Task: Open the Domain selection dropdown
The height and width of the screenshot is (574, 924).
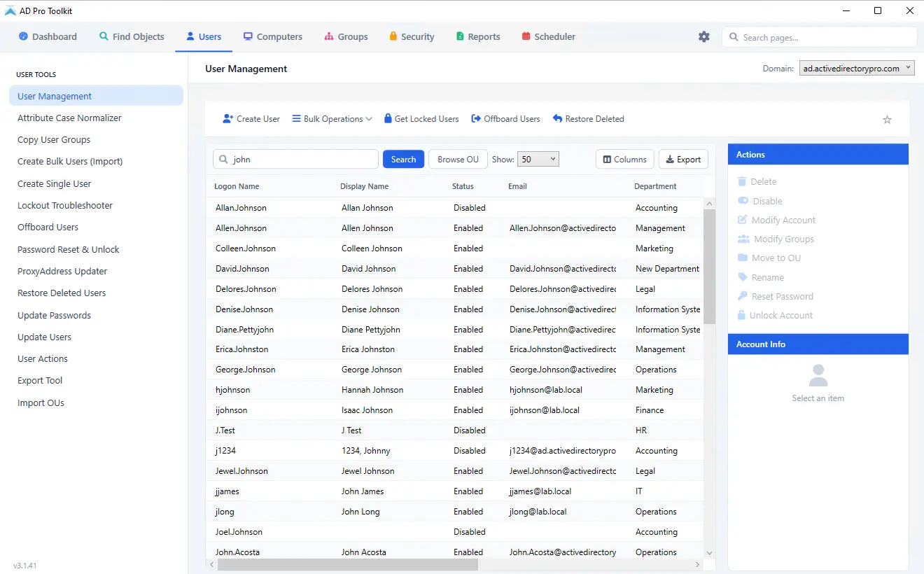Action: pyautogui.click(x=857, y=69)
